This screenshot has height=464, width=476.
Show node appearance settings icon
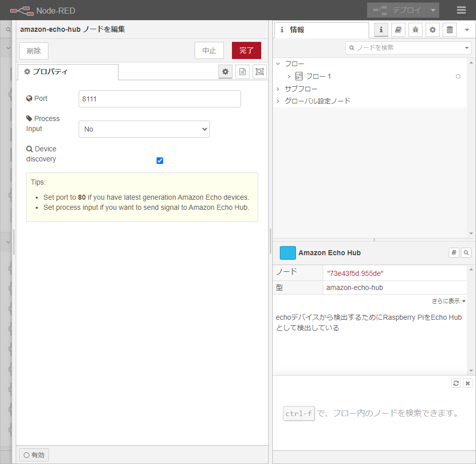coord(260,72)
